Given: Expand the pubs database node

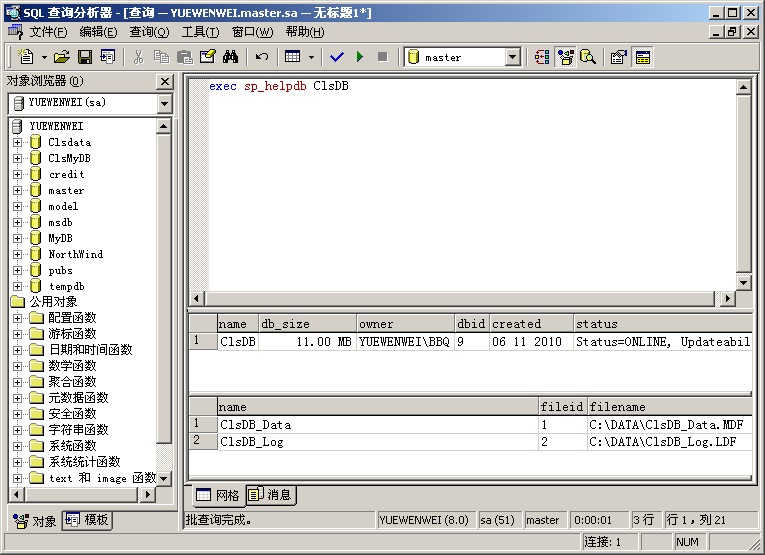Looking at the screenshot, I should click(18, 271).
